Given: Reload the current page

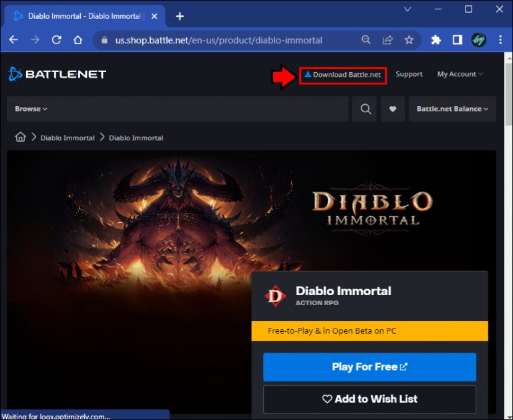Looking at the screenshot, I should point(57,40).
